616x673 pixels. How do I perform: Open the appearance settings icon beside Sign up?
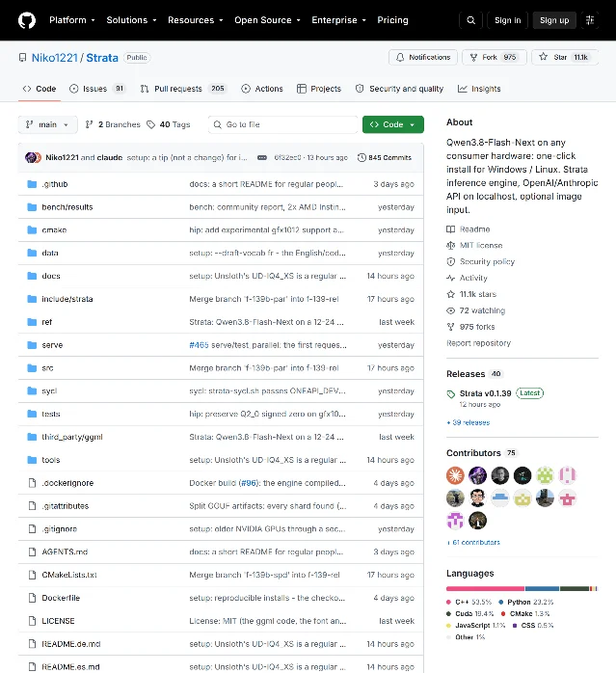click(590, 20)
